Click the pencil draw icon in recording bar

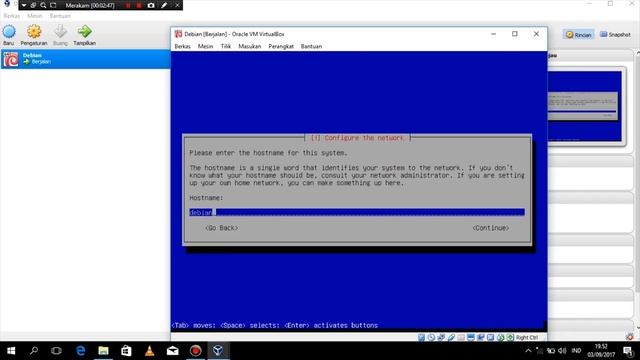point(164,5)
